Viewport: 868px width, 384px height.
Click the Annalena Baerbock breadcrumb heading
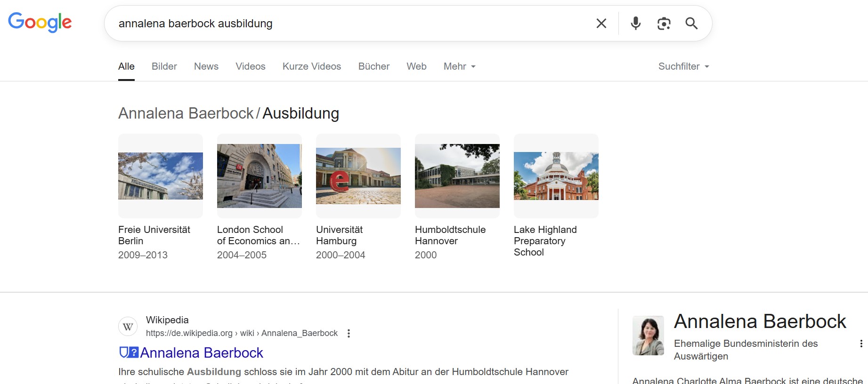coord(186,113)
